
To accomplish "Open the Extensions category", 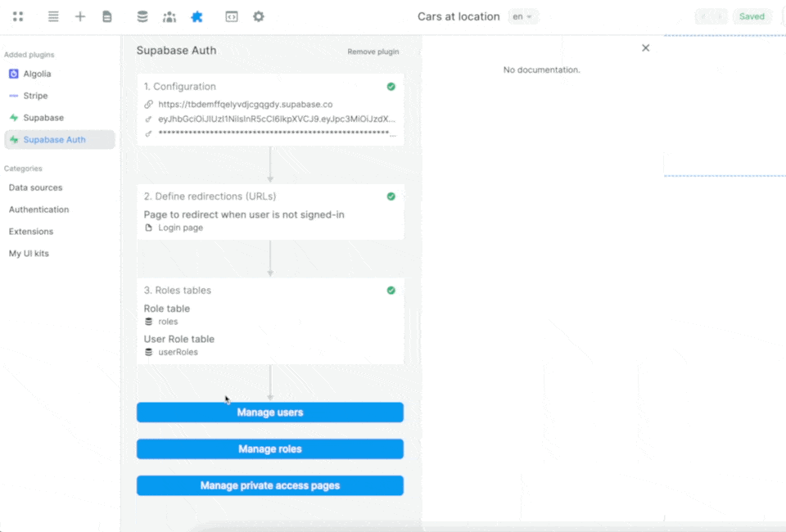I will click(x=31, y=232).
